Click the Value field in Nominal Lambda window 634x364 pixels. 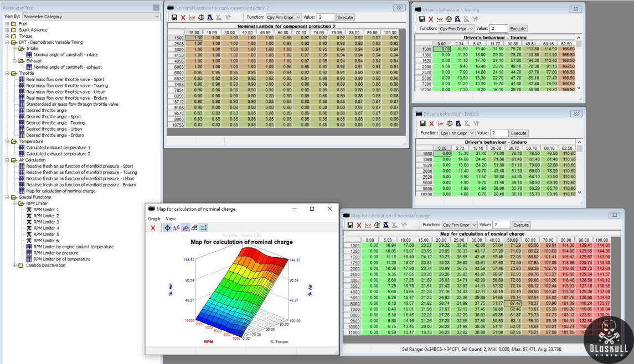click(326, 18)
